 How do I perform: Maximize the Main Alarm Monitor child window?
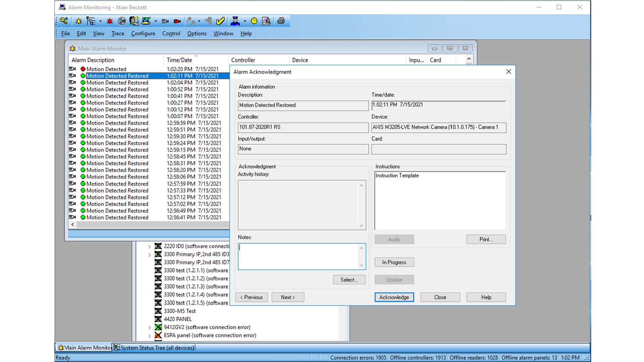tap(450, 48)
